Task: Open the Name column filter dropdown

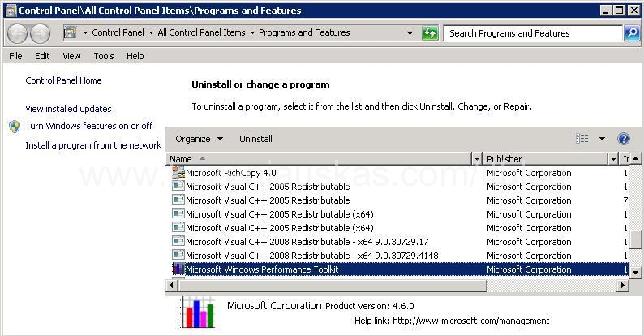Action: [477, 159]
